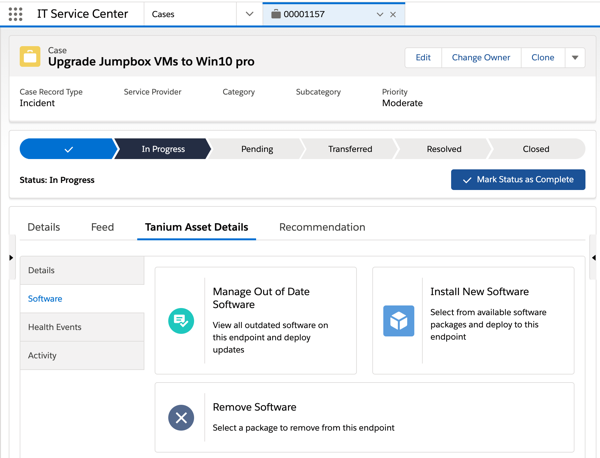600x458 pixels.
Task: Click the case title Upgrade Jumpbox VMs
Action: (151, 62)
